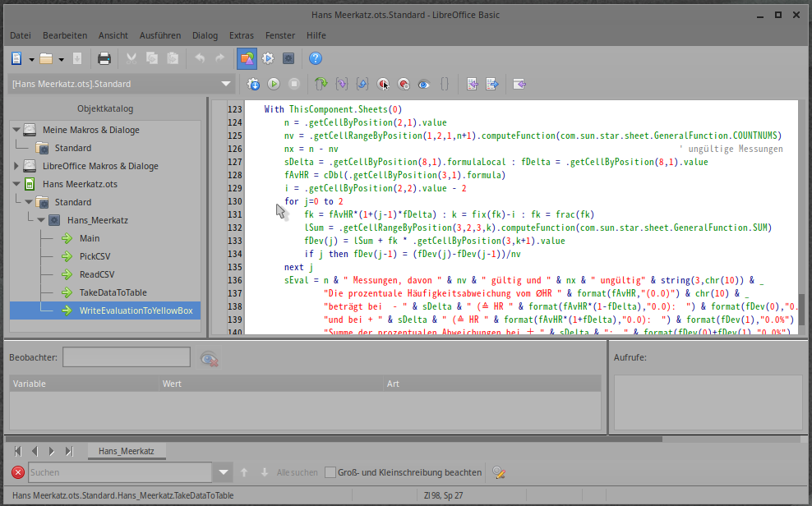The image size is (812, 506).
Task: Select the Main macro in catalog
Action: [x=90, y=238]
